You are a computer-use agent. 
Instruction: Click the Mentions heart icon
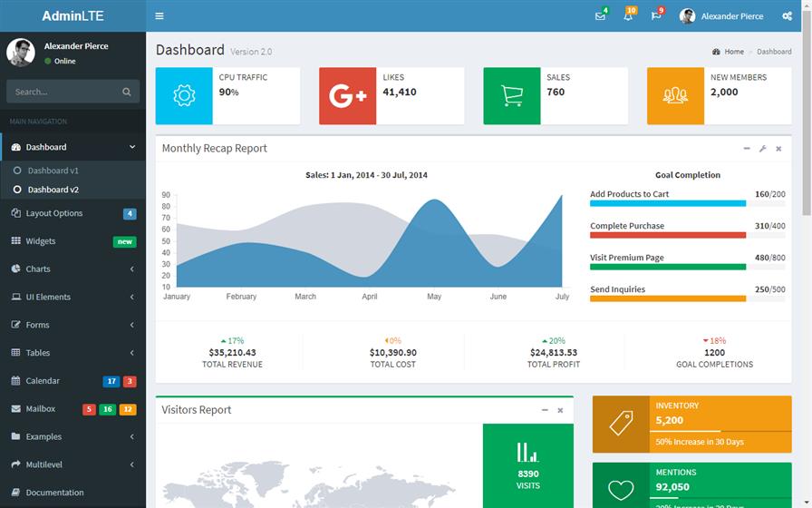coord(621,489)
